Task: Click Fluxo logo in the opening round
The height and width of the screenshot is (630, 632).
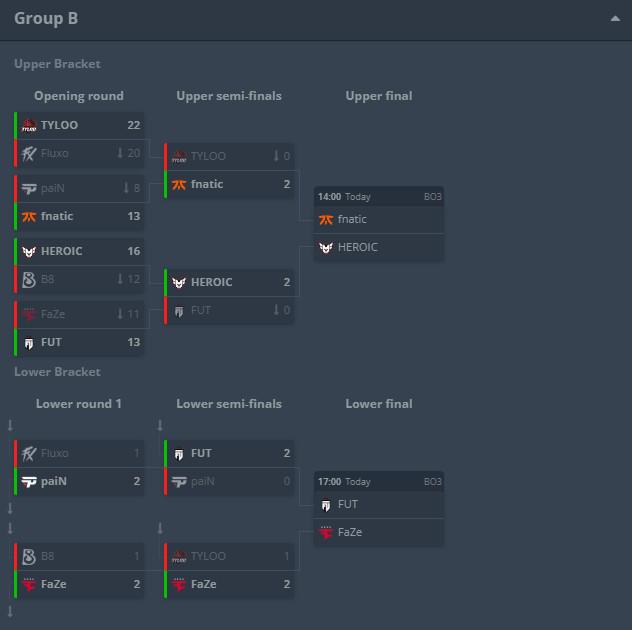Action: coord(29,153)
